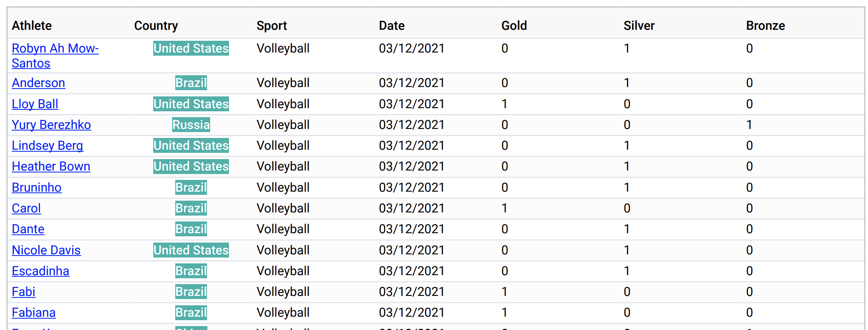Image resolution: width=868 pixels, height=330 pixels.
Task: Sort by the Athlete column header
Action: click(32, 25)
